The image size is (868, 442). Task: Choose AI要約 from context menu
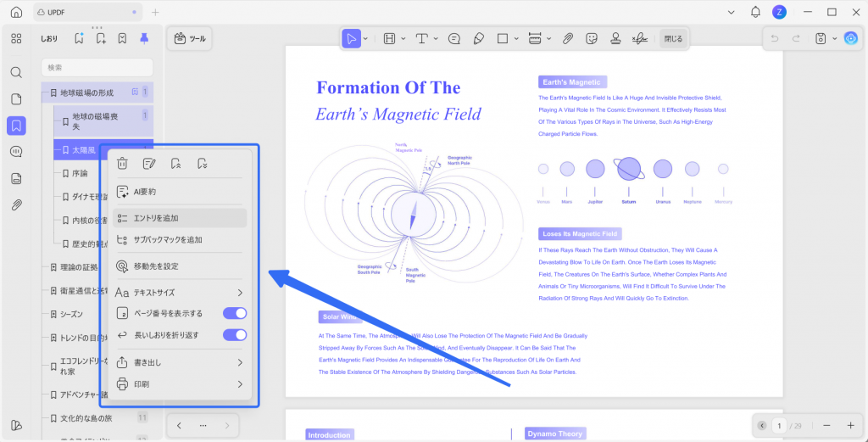tap(180, 192)
